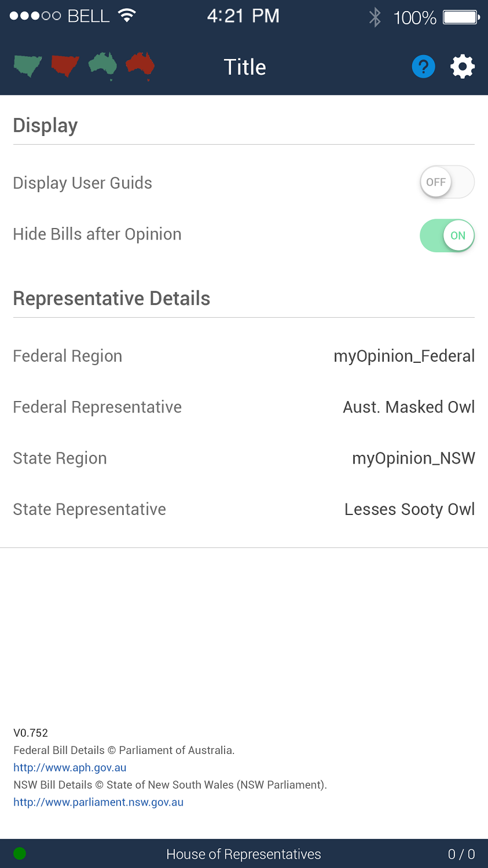488x868 pixels.
Task: Change Federal Region from myOpinion_Federal
Action: click(404, 356)
